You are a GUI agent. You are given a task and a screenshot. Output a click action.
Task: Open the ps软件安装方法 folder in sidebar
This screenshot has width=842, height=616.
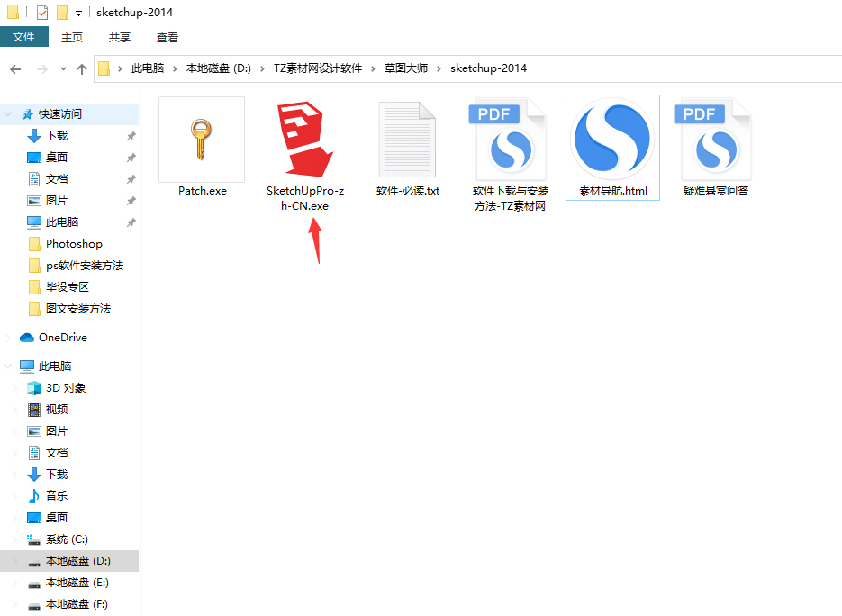[85, 266]
